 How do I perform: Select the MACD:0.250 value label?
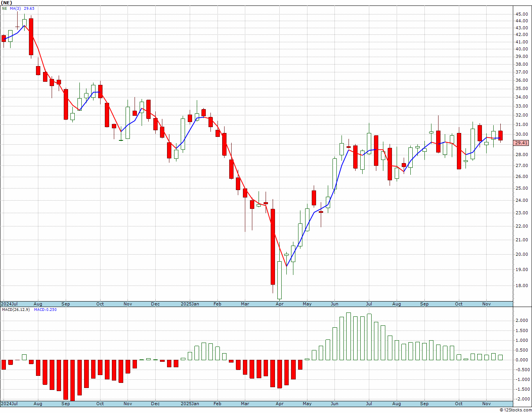click(45, 310)
